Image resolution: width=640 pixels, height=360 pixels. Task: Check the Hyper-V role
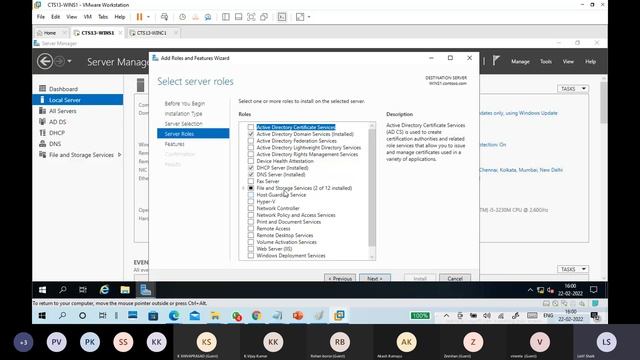[251, 202]
